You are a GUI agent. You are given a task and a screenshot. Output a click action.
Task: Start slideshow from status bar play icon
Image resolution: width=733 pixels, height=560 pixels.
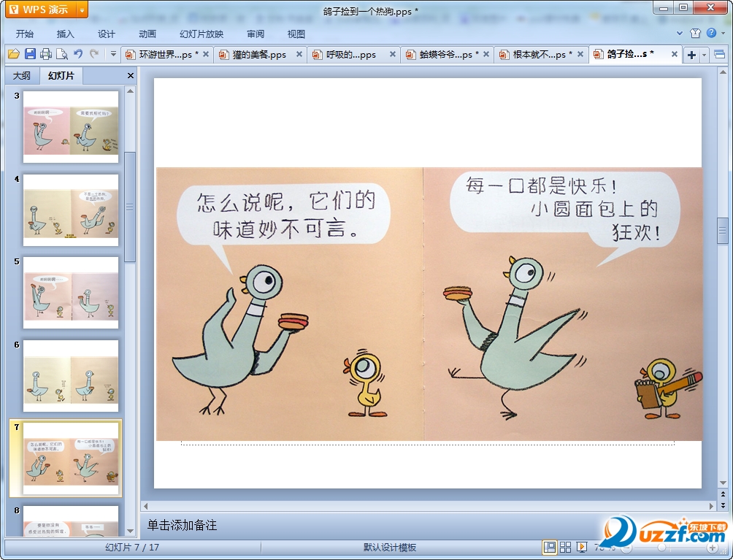point(582,548)
